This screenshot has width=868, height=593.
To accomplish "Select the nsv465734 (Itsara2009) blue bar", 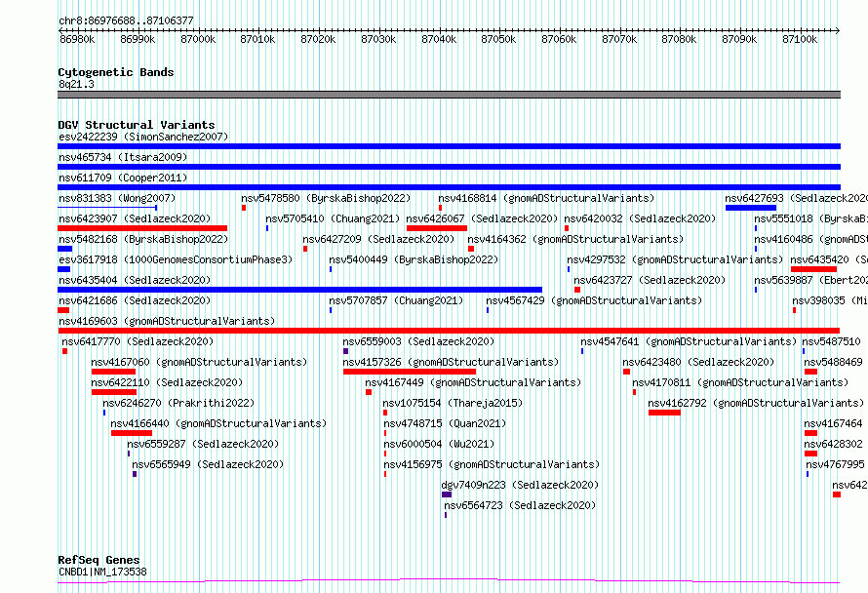I will [x=449, y=167].
